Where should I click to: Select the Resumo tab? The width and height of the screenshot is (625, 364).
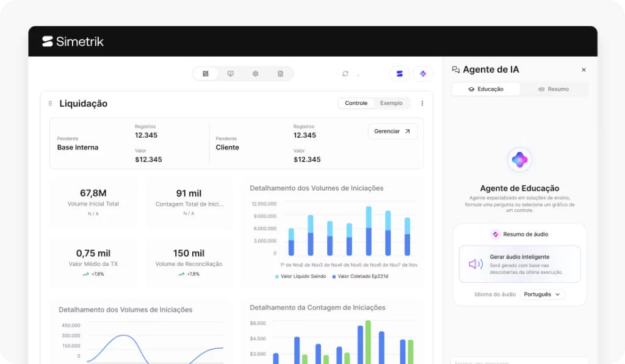click(554, 89)
